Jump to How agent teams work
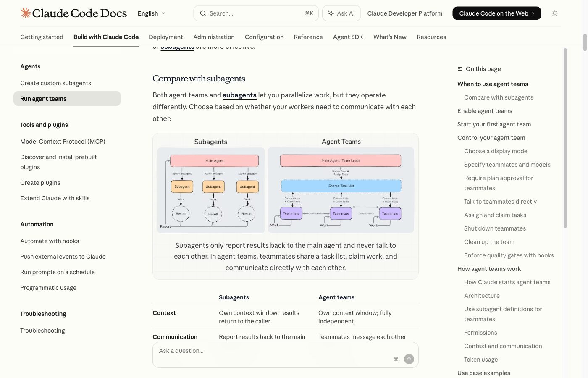The height and width of the screenshot is (378, 588). point(489,269)
